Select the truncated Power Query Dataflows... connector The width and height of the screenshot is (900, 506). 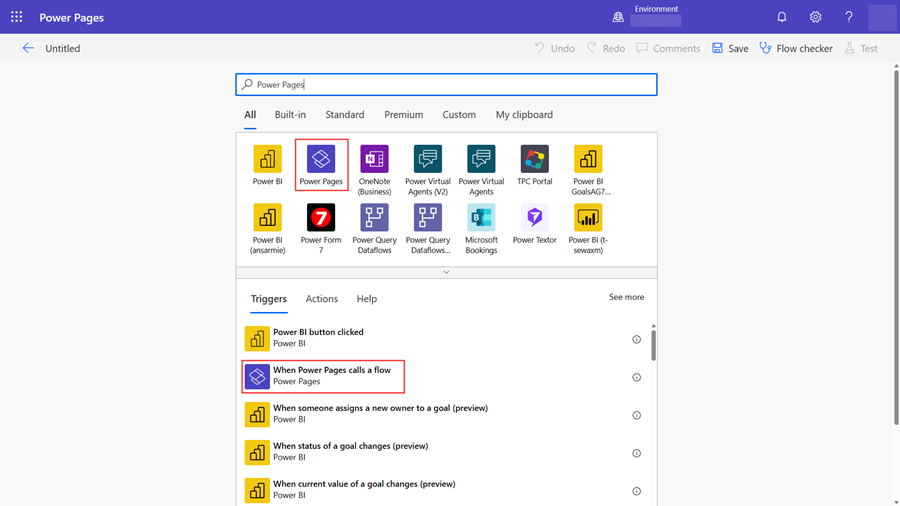(x=428, y=229)
